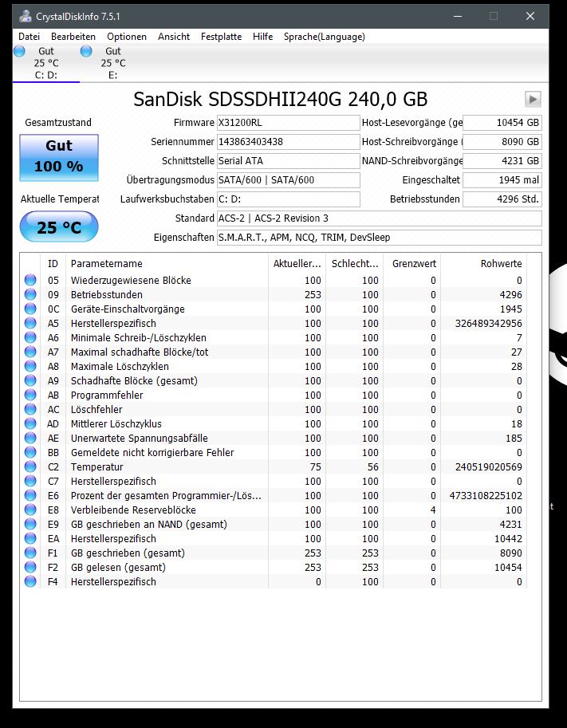Screen dimensions: 567x728
Task: Click status orb for GB geschrieben an NAND
Action: 30,524
